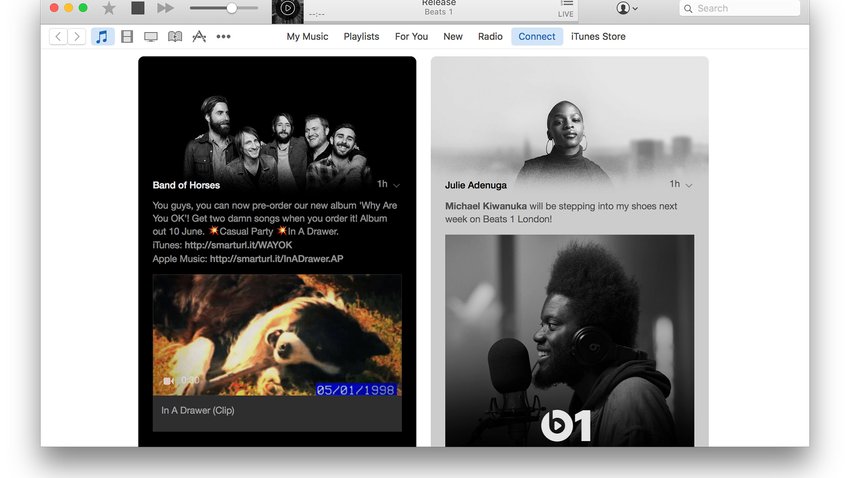Open the Radio tab
This screenshot has width=850, height=478.
(490, 36)
